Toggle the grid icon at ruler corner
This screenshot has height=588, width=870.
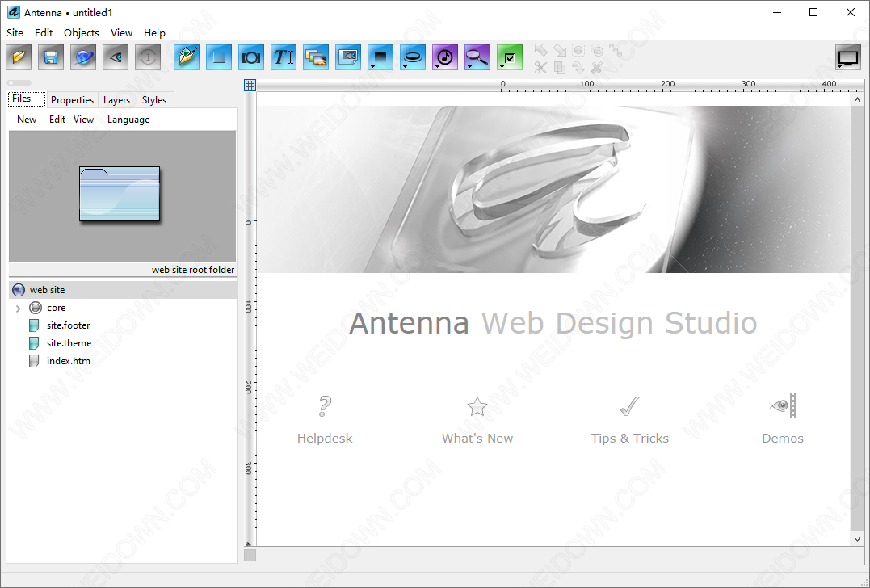tap(250, 85)
